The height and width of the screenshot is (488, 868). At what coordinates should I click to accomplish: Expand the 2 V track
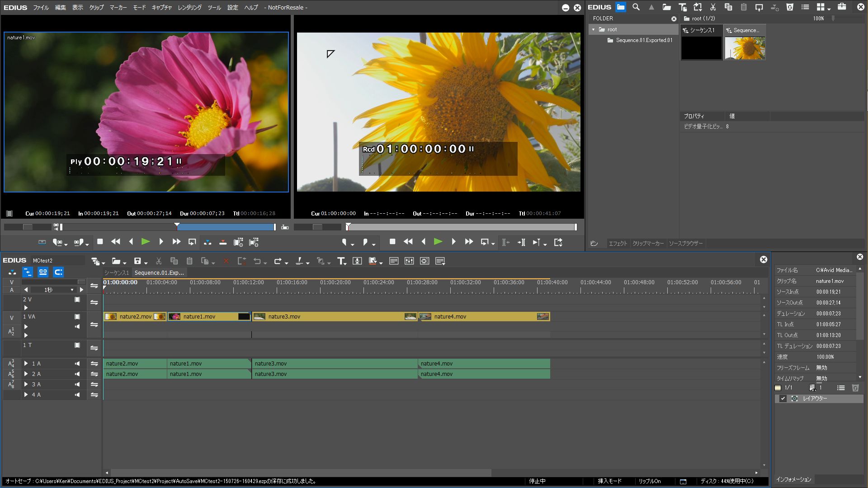tap(26, 308)
